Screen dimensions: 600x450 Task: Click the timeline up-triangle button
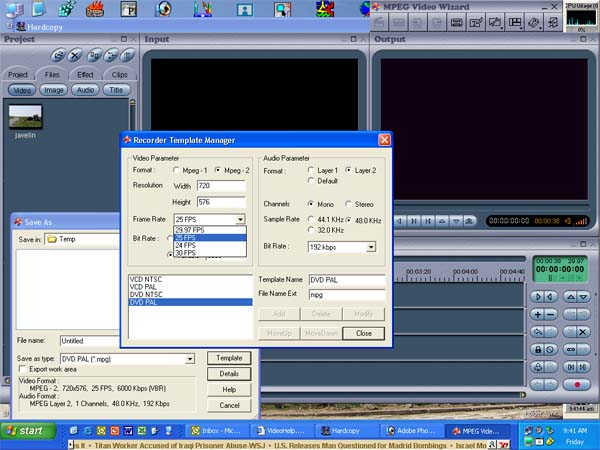pos(571,297)
